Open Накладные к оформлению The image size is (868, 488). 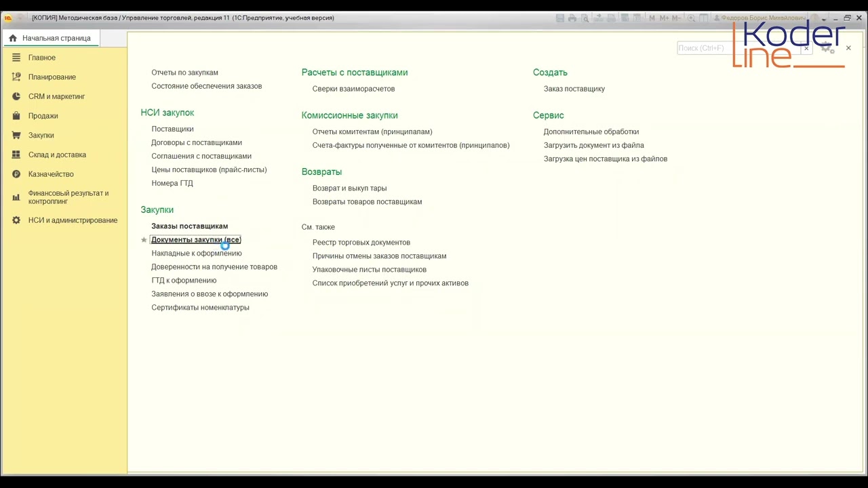[197, 253]
